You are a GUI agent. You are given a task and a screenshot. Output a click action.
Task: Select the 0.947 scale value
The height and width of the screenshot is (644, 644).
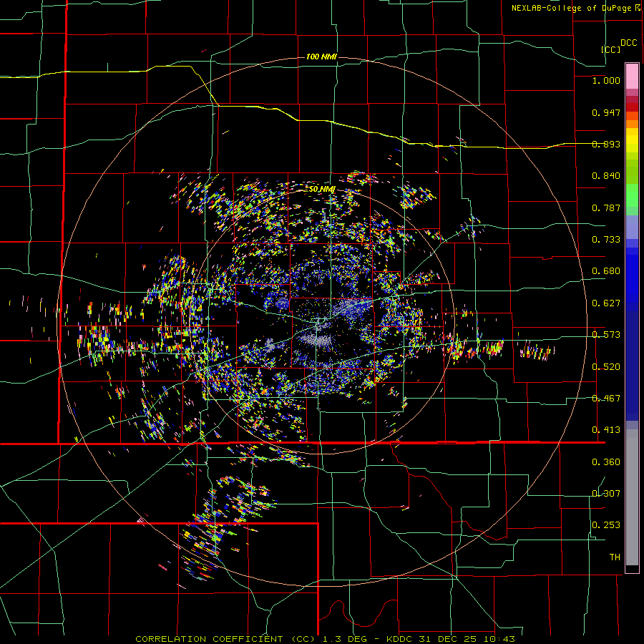606,112
